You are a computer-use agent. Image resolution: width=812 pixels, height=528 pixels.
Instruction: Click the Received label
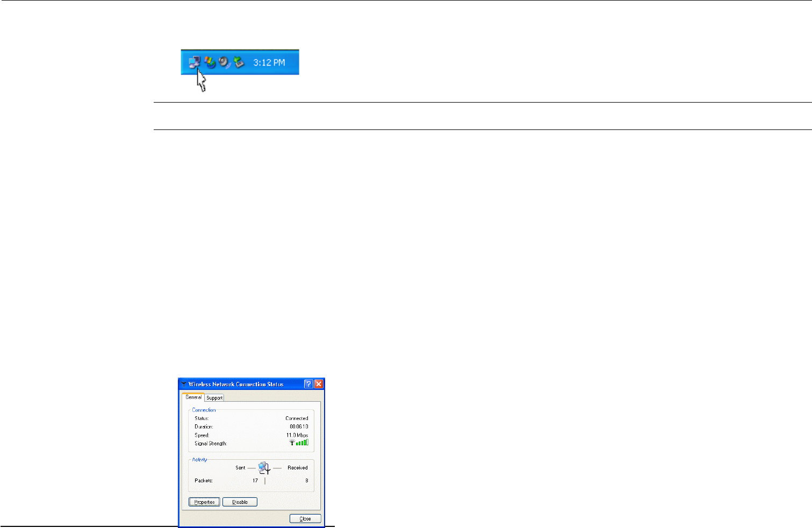pyautogui.click(x=298, y=468)
